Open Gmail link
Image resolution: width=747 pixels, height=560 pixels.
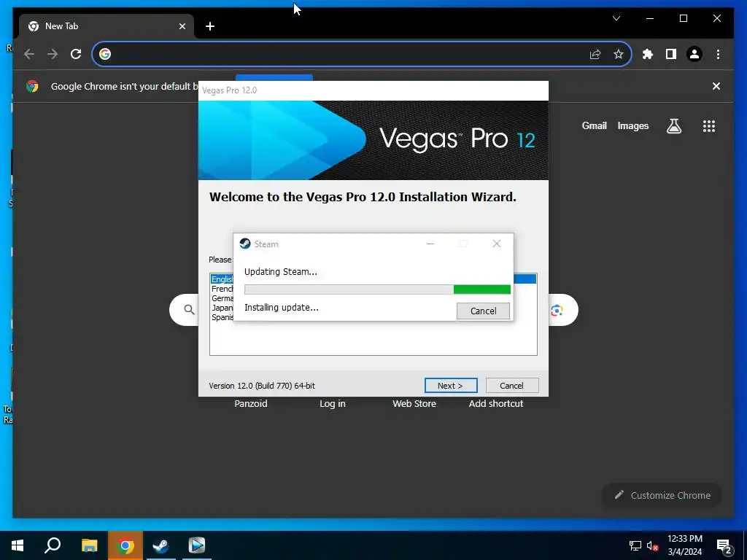click(x=594, y=125)
